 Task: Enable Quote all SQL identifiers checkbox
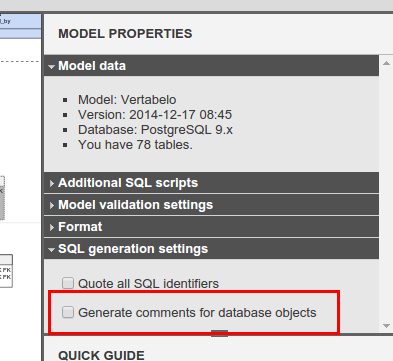coord(68,283)
